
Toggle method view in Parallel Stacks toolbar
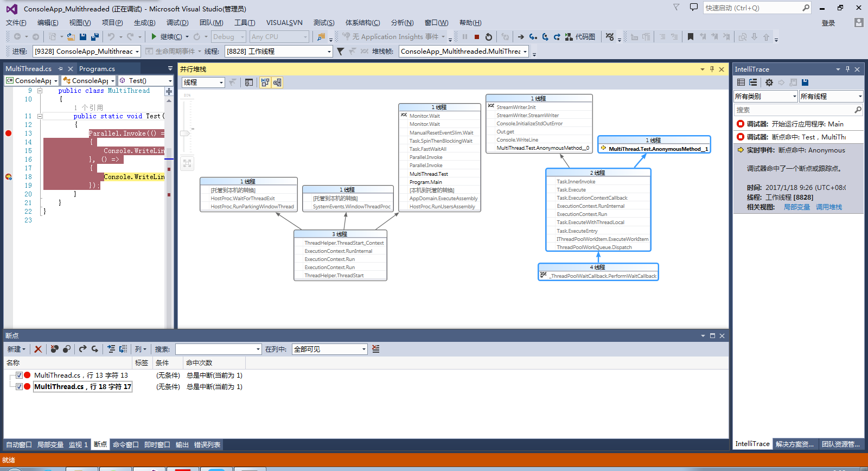pos(249,82)
